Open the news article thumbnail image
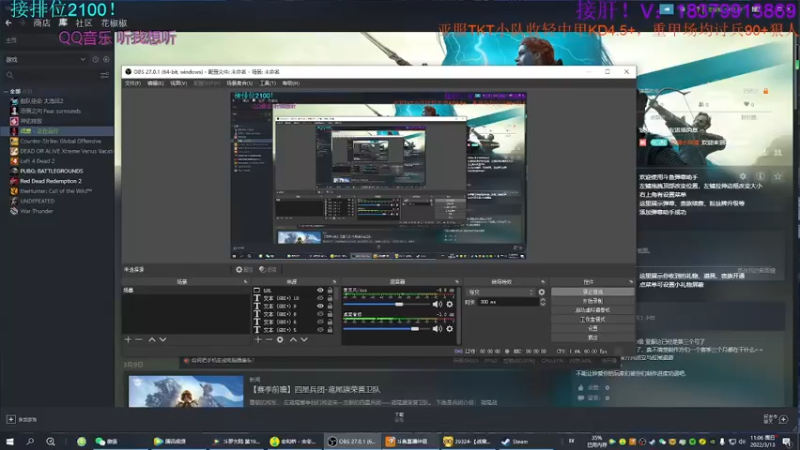Viewport: 800px width, 450px height. tap(186, 391)
